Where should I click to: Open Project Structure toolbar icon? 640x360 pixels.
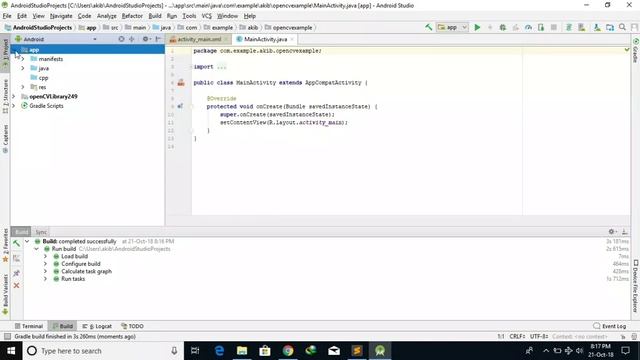coord(610,27)
